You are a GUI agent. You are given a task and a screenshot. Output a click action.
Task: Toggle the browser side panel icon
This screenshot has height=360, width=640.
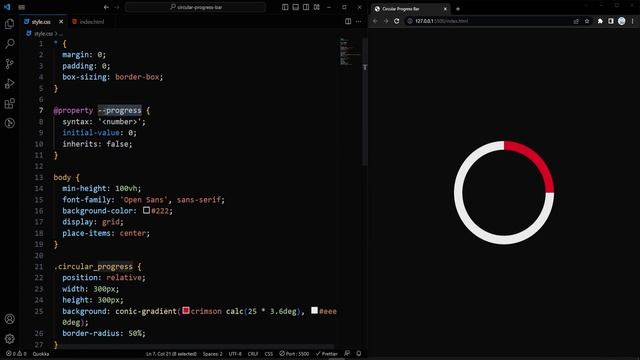[x=611, y=21]
